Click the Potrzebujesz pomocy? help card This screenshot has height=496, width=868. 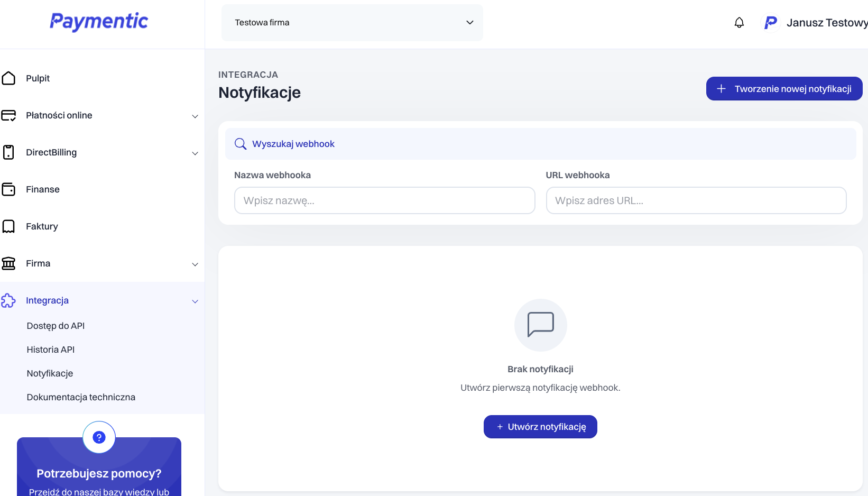click(x=99, y=467)
